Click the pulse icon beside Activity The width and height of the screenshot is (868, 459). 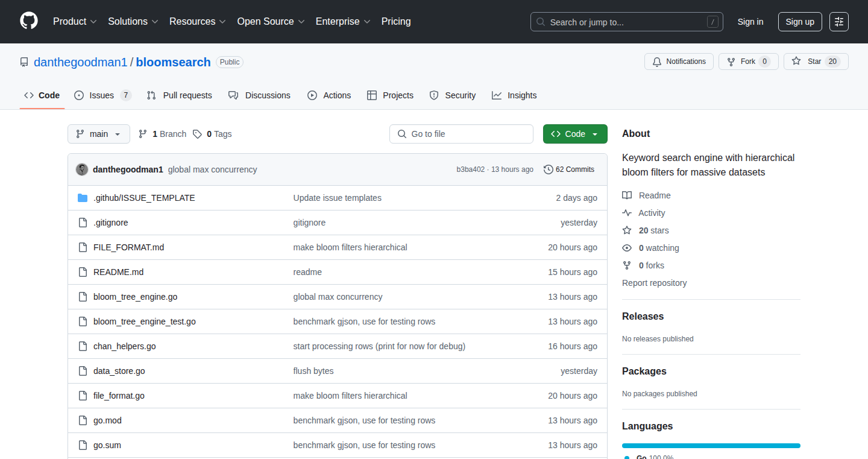[627, 213]
